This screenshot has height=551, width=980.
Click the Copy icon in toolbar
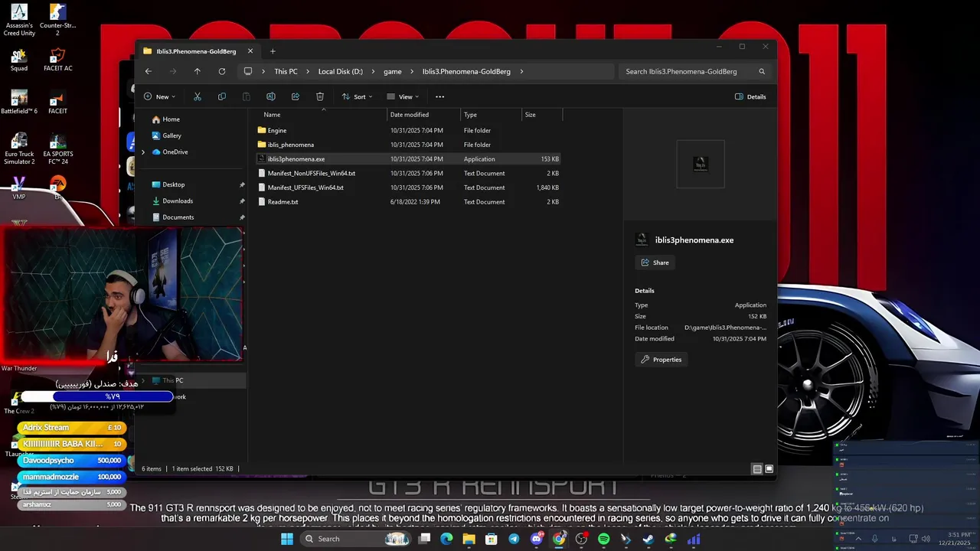click(x=222, y=96)
